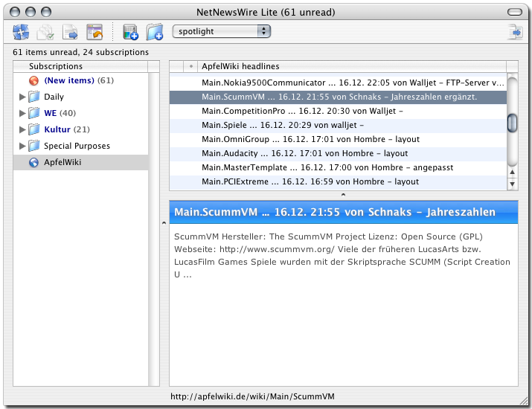Screen dimensions: 532x409
Task: Click the New items globe icon
Action: click(33, 81)
